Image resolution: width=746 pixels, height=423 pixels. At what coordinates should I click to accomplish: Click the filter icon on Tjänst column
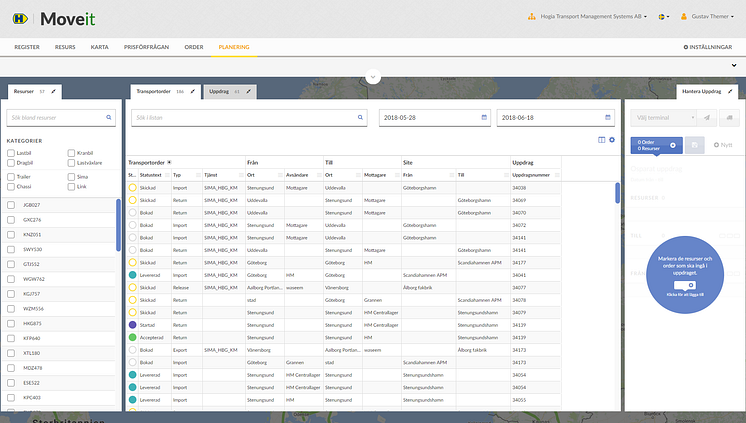click(x=241, y=175)
